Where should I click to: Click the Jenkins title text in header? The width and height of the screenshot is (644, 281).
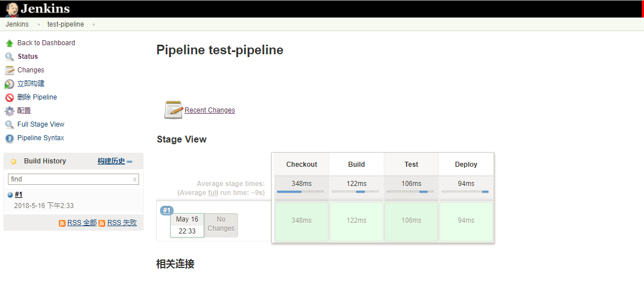click(45, 8)
